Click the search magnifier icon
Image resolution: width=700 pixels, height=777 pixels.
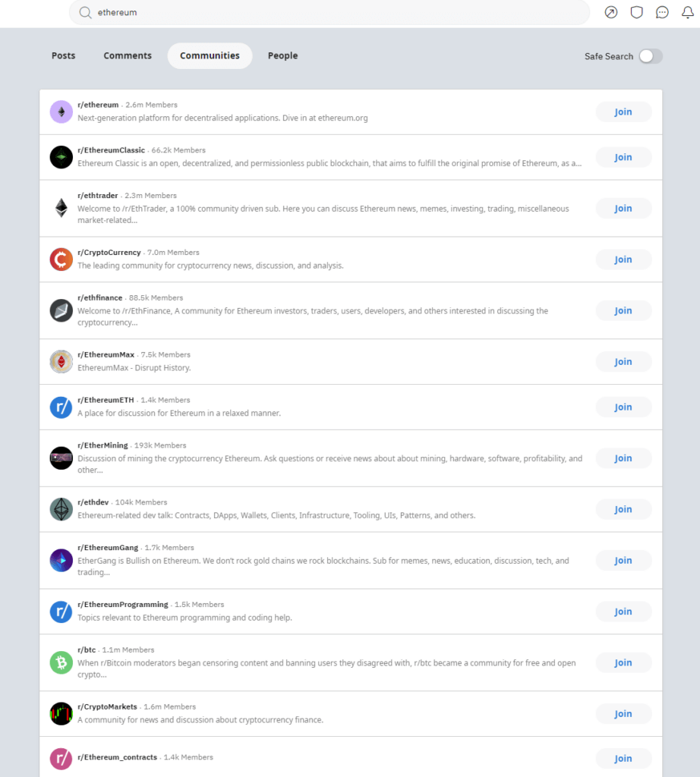[x=85, y=12]
